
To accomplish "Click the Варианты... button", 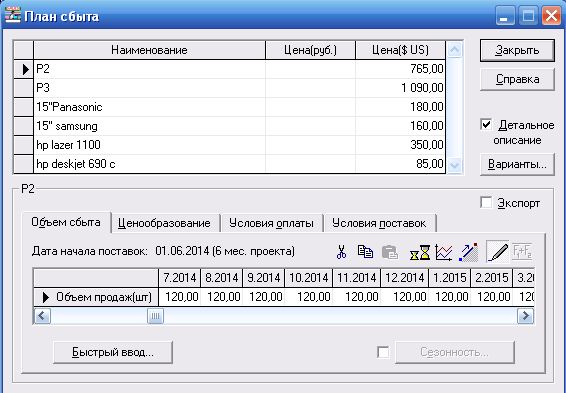I will point(517,164).
